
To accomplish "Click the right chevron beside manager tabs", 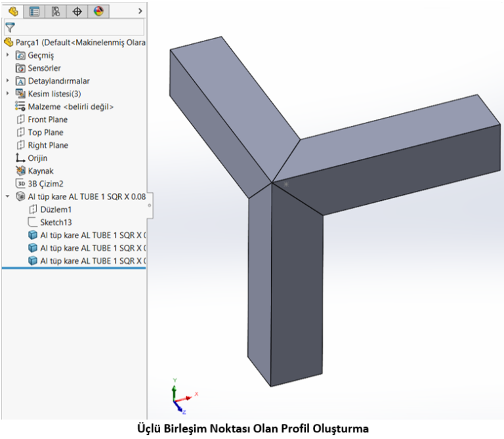I will [x=139, y=11].
